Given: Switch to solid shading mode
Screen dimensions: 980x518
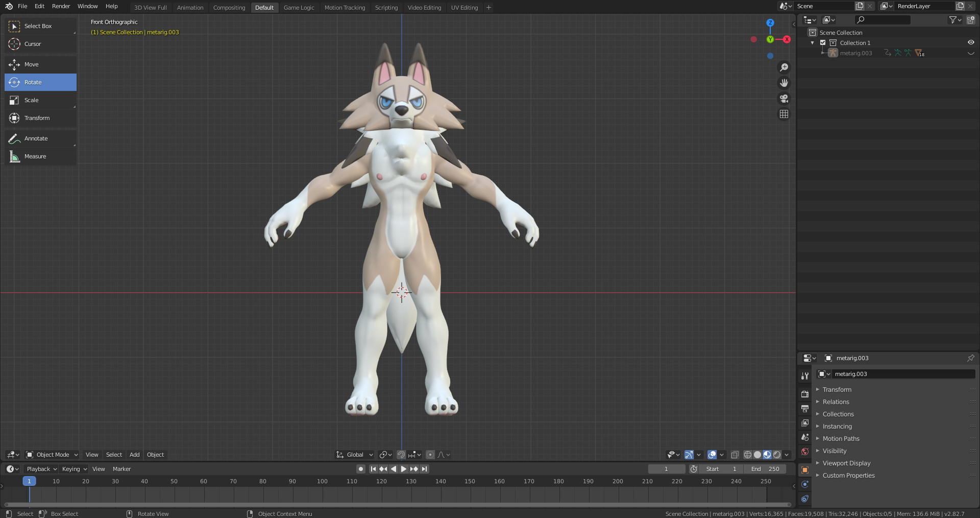Looking at the screenshot, I should click(x=757, y=455).
